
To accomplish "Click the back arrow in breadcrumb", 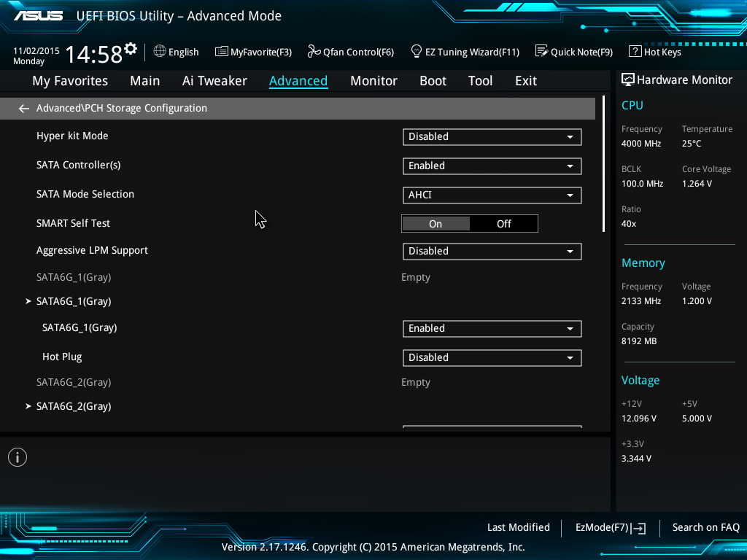I will (x=24, y=109).
